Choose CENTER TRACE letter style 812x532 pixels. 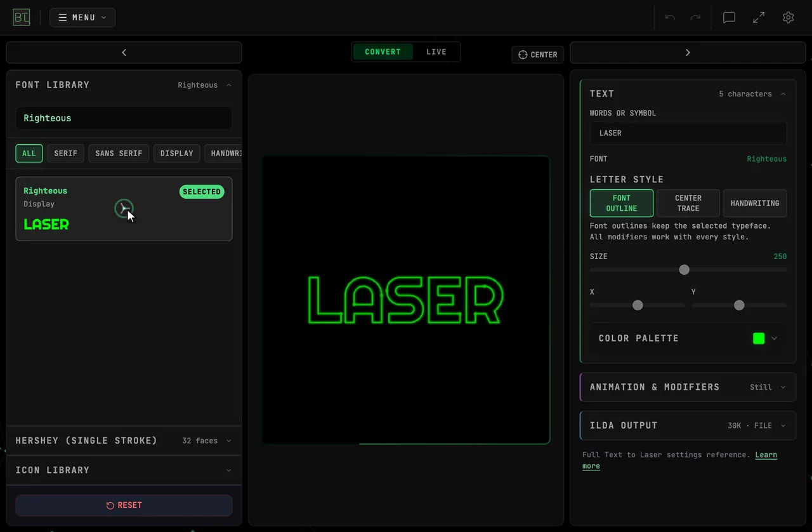click(x=688, y=203)
